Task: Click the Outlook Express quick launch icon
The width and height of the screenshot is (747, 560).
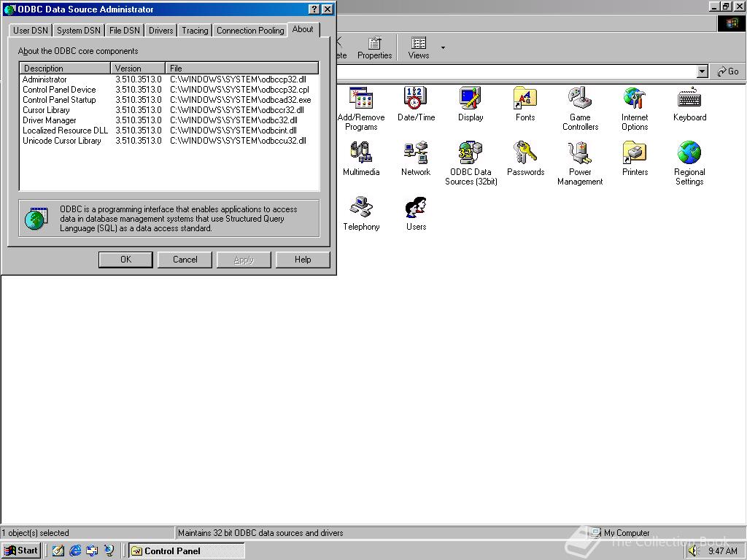Action: click(x=92, y=551)
